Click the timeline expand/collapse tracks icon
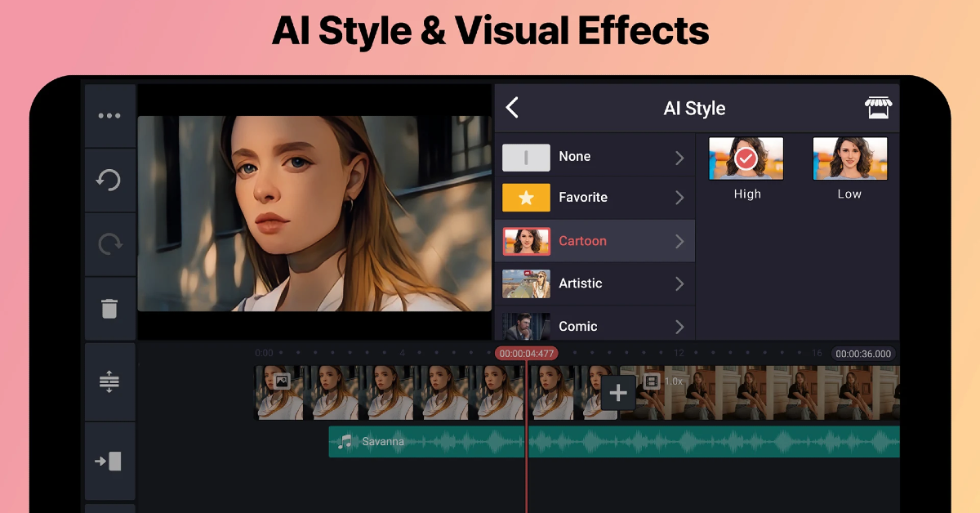 click(x=109, y=381)
